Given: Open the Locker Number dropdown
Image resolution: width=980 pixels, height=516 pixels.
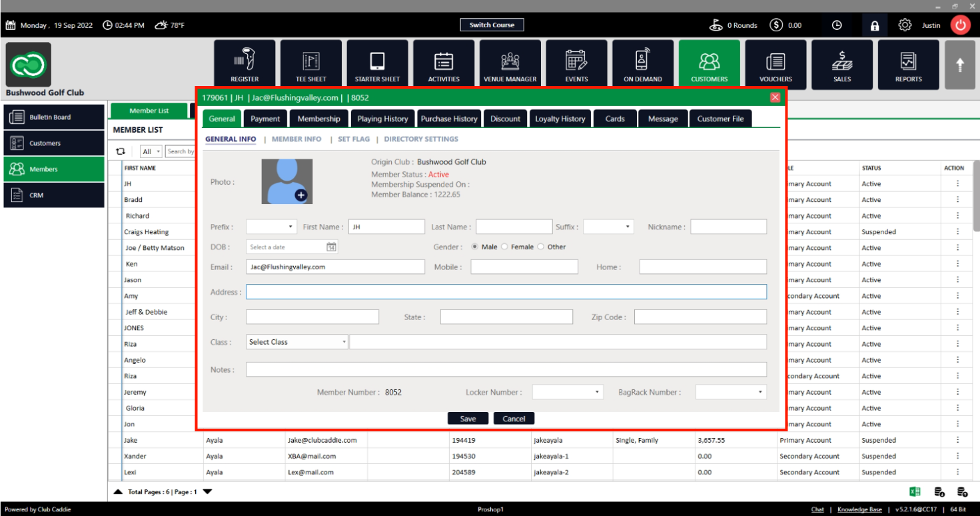Looking at the screenshot, I should pyautogui.click(x=568, y=392).
